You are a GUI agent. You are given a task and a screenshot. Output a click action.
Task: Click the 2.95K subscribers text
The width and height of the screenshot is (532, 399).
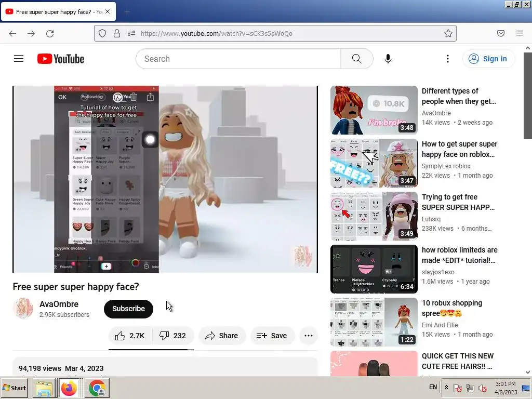click(64, 314)
